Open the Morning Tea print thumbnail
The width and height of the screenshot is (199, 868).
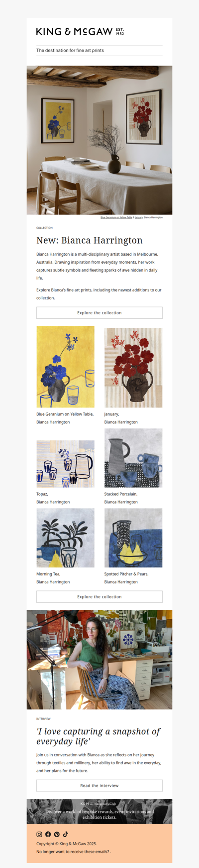click(65, 538)
